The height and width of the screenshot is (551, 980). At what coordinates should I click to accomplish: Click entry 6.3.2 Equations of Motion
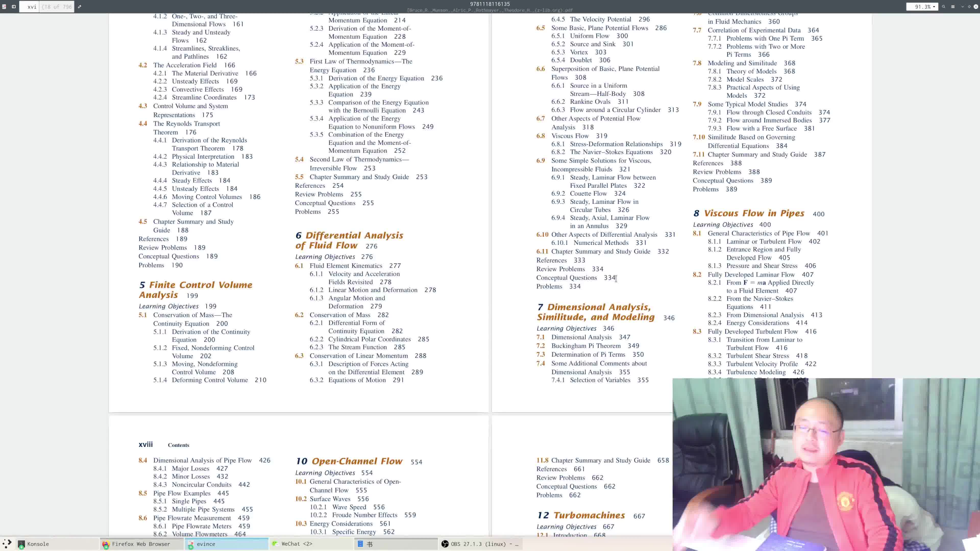pos(357,380)
